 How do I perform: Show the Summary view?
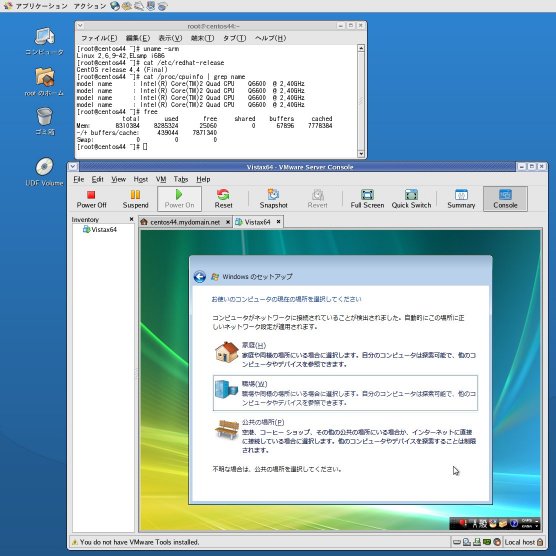[x=461, y=199]
